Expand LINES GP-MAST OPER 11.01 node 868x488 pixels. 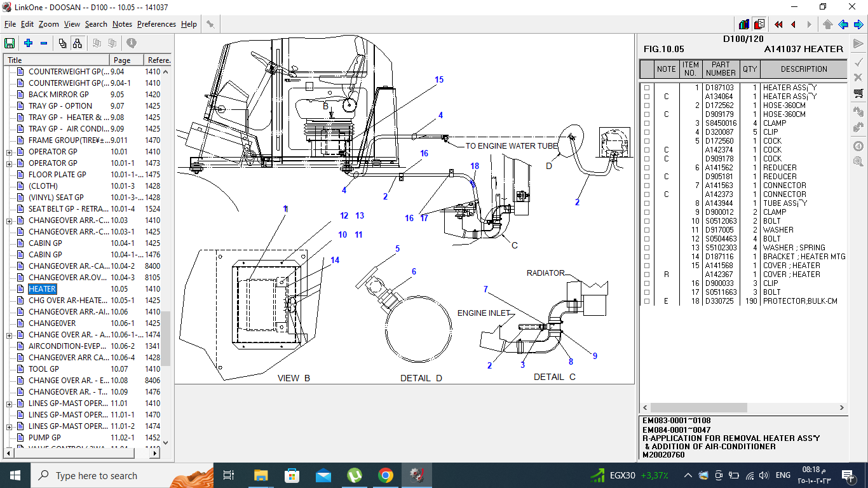pyautogui.click(x=9, y=403)
